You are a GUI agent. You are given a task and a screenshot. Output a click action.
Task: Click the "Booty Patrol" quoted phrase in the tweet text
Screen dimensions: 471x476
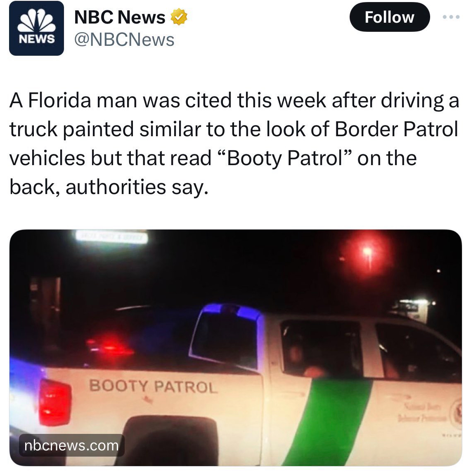coord(286,158)
